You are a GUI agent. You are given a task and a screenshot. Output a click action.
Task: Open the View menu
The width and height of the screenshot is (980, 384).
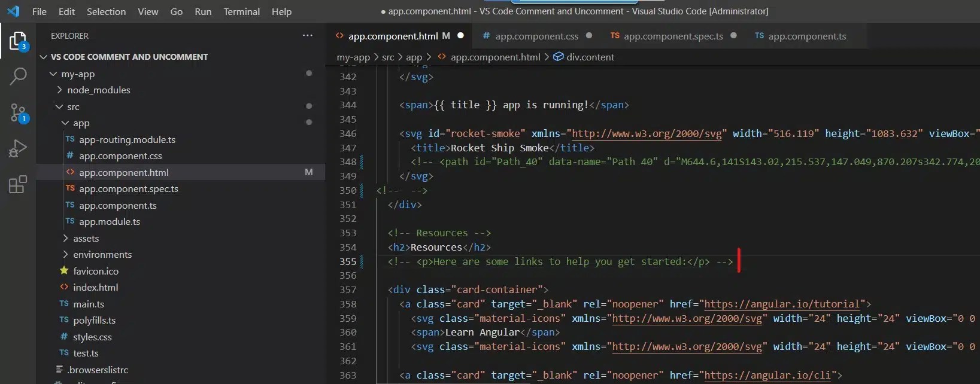(148, 11)
